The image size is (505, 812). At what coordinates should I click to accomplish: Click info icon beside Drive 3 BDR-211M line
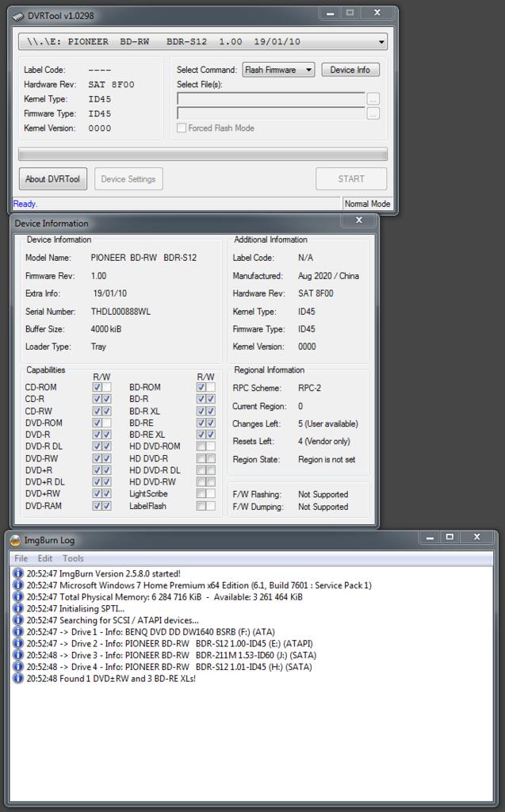(18, 654)
